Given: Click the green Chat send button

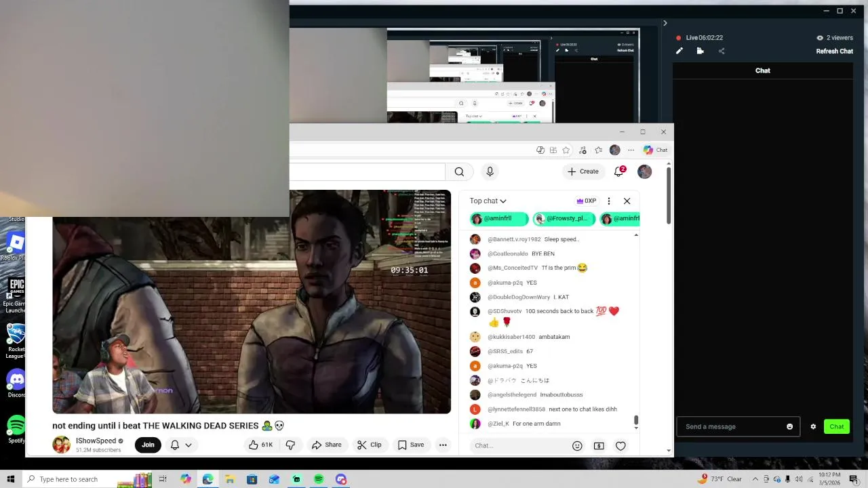Looking at the screenshot, I should (837, 426).
